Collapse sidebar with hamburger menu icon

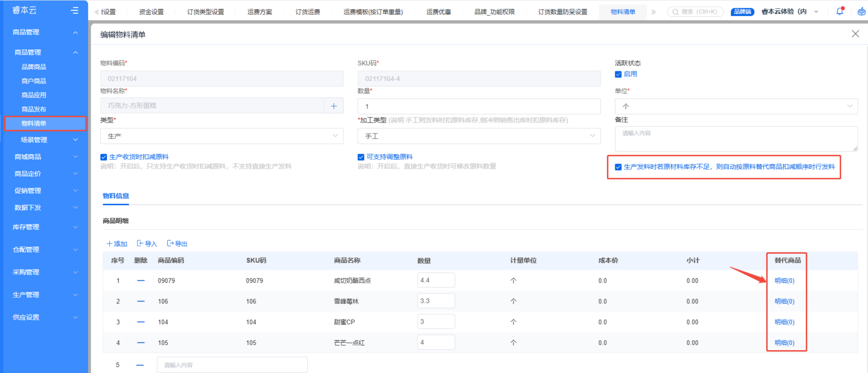coord(74,10)
